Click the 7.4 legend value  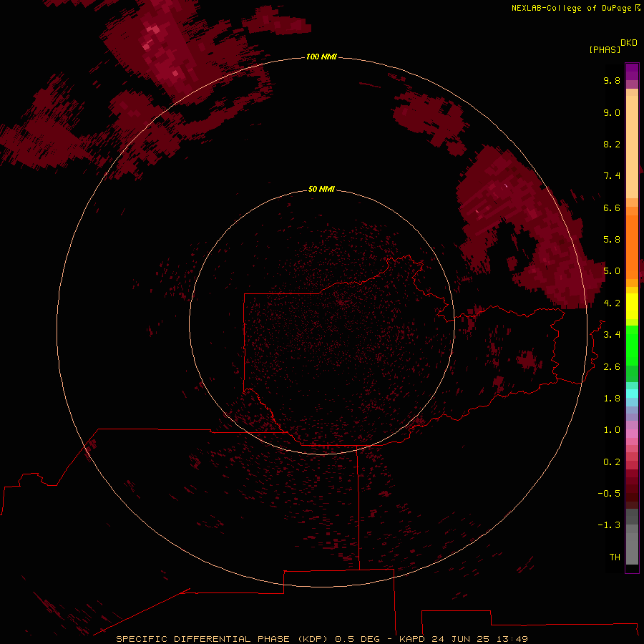pos(612,176)
